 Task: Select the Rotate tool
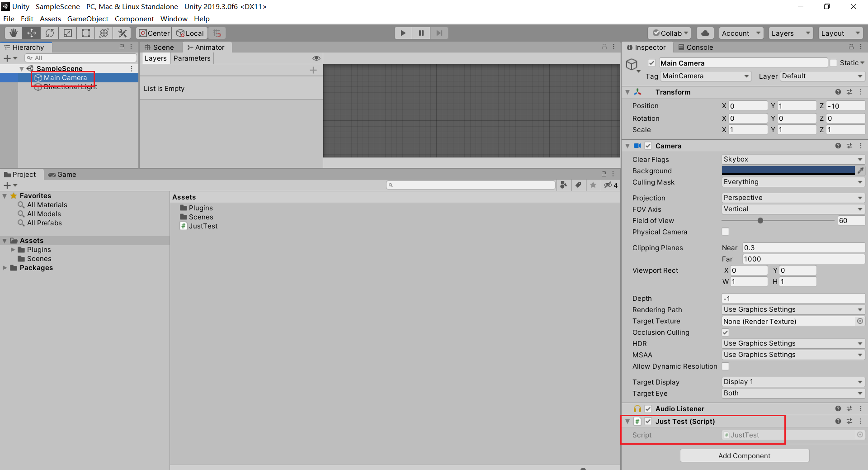[50, 33]
